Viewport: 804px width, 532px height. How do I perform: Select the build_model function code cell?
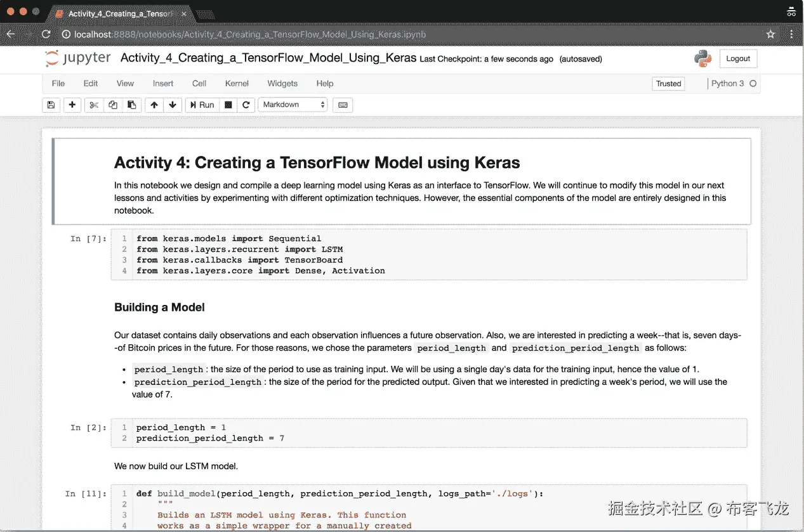(429, 509)
